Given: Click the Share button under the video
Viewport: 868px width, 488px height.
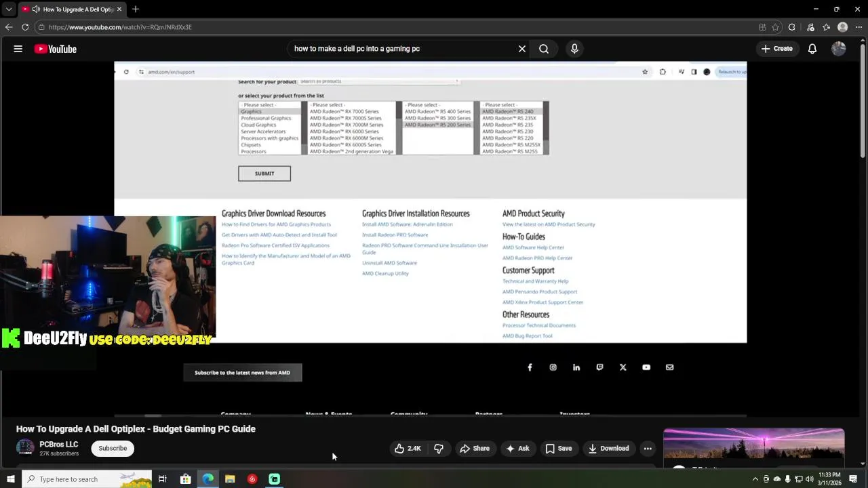Looking at the screenshot, I should coord(474,449).
